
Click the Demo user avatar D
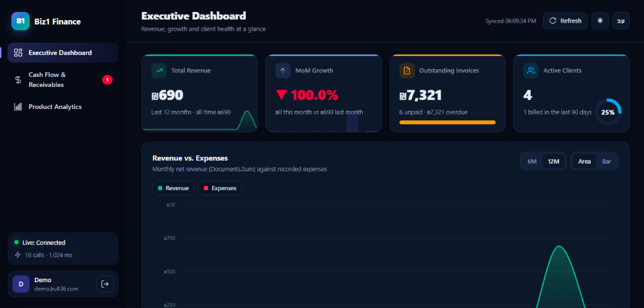click(21, 284)
